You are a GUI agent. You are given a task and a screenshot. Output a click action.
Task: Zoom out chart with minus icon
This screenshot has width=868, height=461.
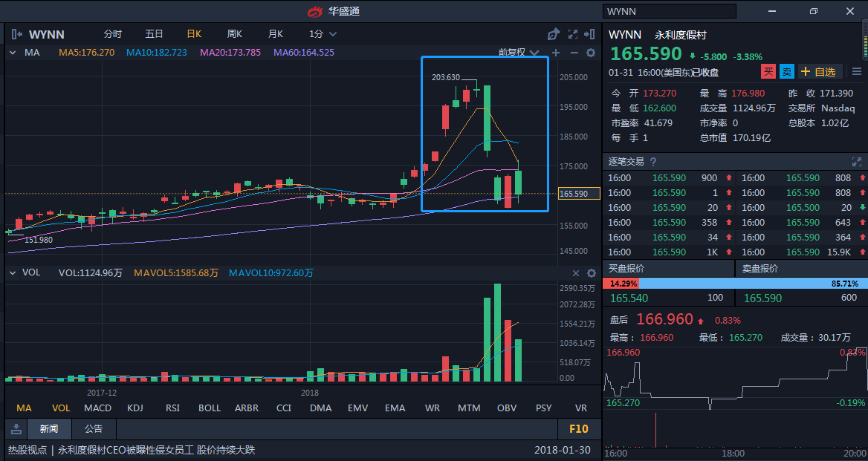pyautogui.click(x=574, y=53)
